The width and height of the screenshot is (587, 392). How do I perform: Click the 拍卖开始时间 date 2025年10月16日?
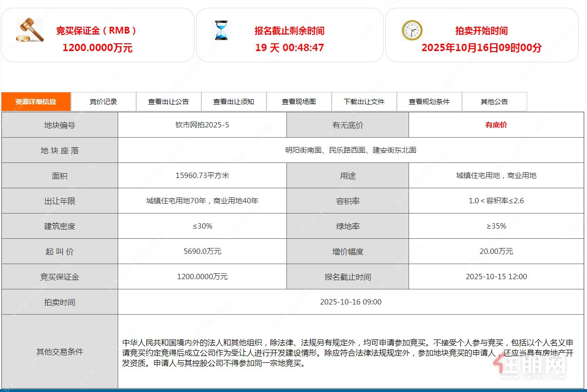tap(481, 48)
